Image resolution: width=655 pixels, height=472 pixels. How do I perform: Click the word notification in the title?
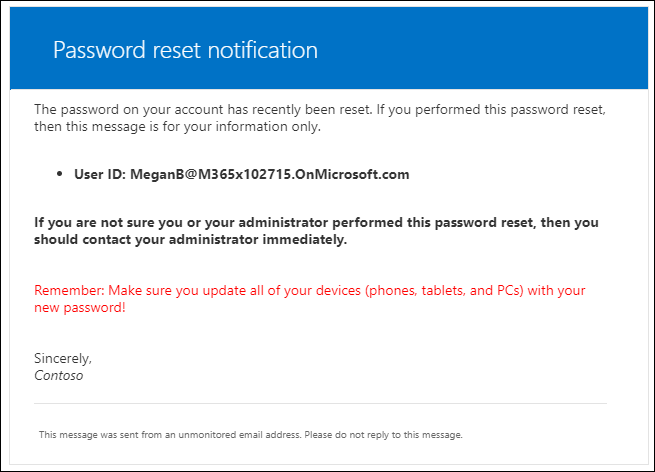point(263,51)
